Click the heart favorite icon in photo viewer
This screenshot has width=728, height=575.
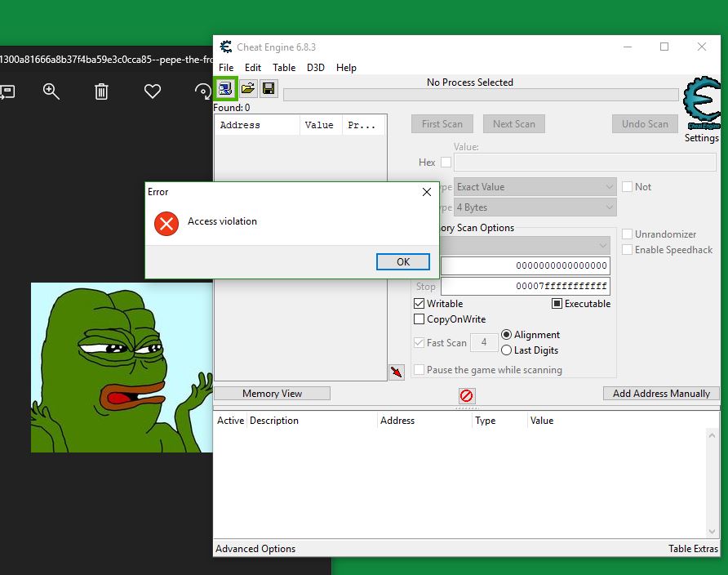pyautogui.click(x=153, y=91)
